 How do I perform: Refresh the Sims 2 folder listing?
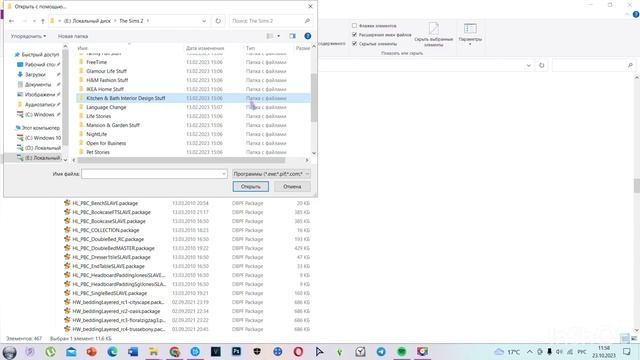(218, 21)
